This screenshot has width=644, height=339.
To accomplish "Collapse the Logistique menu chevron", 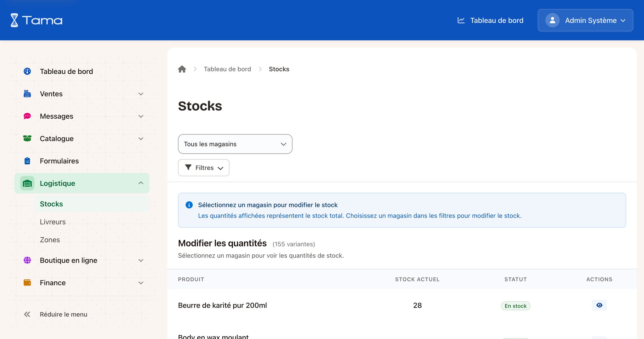I will (141, 183).
